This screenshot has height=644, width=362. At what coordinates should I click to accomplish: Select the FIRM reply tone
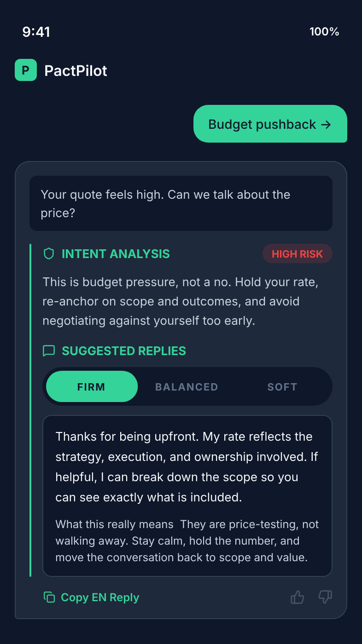pyautogui.click(x=91, y=386)
